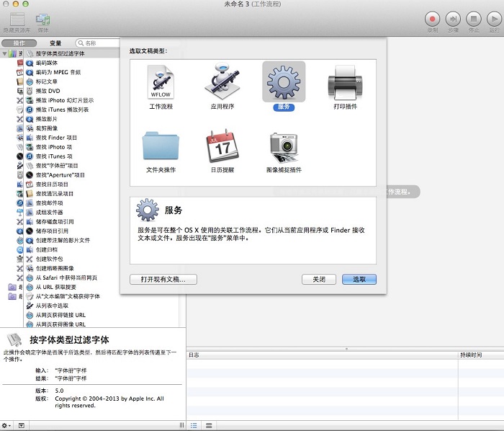Select the 查找邮件项 action
The image size is (504, 431).
(x=72, y=203)
